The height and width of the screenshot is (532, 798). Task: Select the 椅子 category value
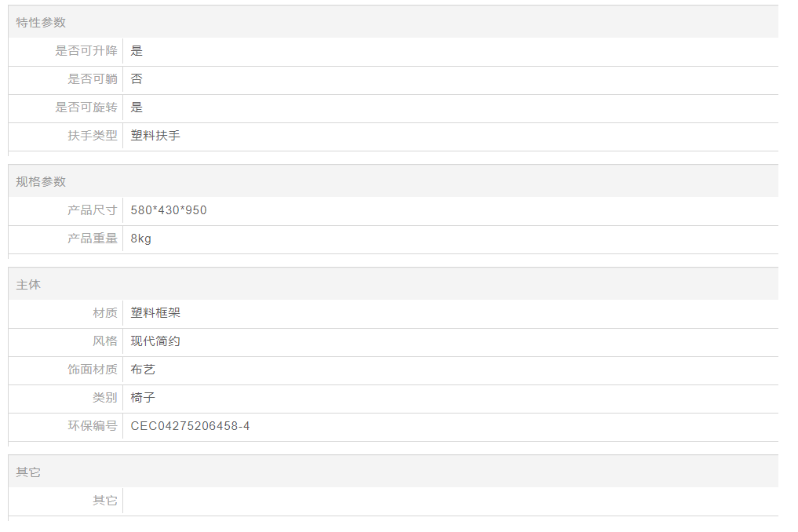pos(144,398)
